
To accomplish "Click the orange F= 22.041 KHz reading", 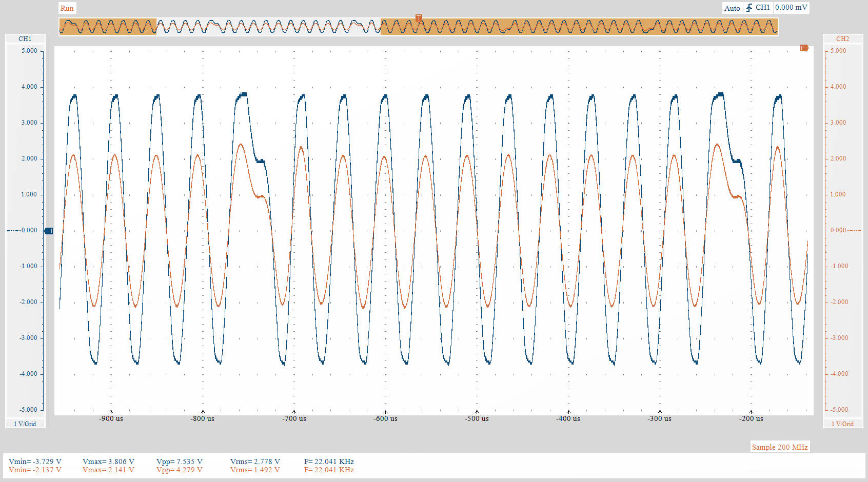I will (329, 470).
